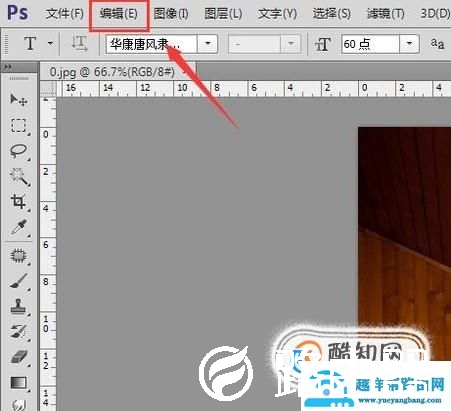
Task: Select the Clone Stamp tool
Action: [x=18, y=306]
